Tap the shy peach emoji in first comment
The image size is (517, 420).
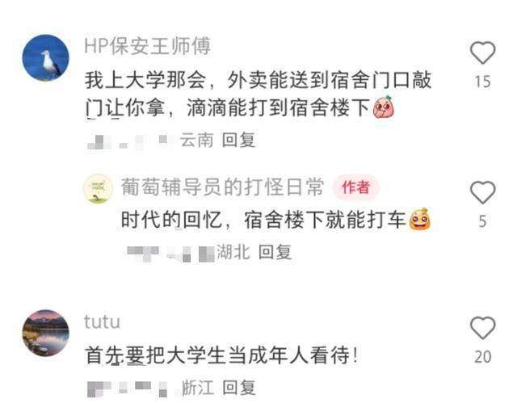tap(383, 107)
